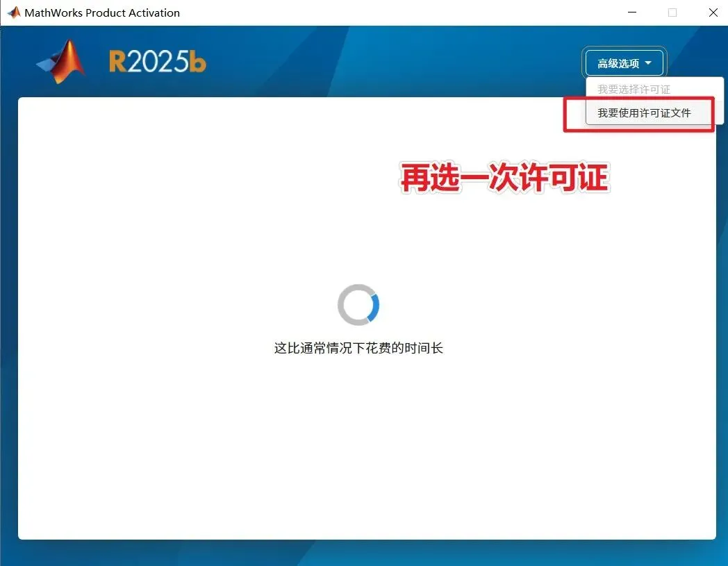Click the MathWorks Product Activation window title
The image size is (728, 566).
[102, 13]
